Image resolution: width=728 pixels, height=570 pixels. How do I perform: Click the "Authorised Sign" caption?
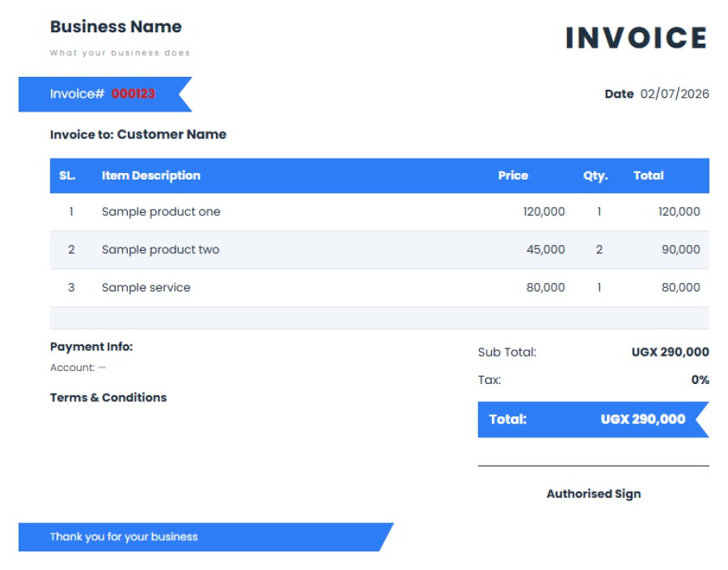tap(594, 494)
